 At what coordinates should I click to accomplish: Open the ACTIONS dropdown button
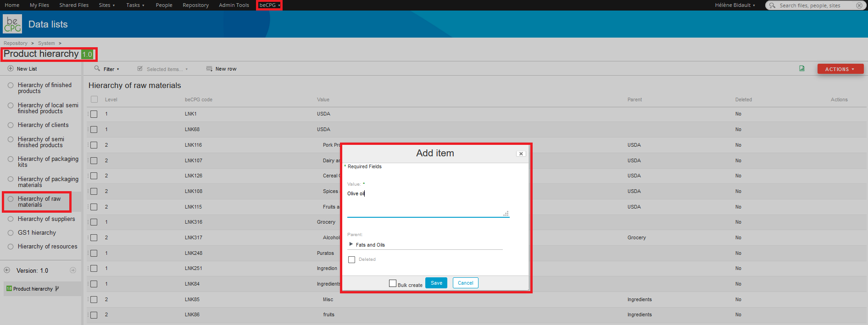pos(840,69)
